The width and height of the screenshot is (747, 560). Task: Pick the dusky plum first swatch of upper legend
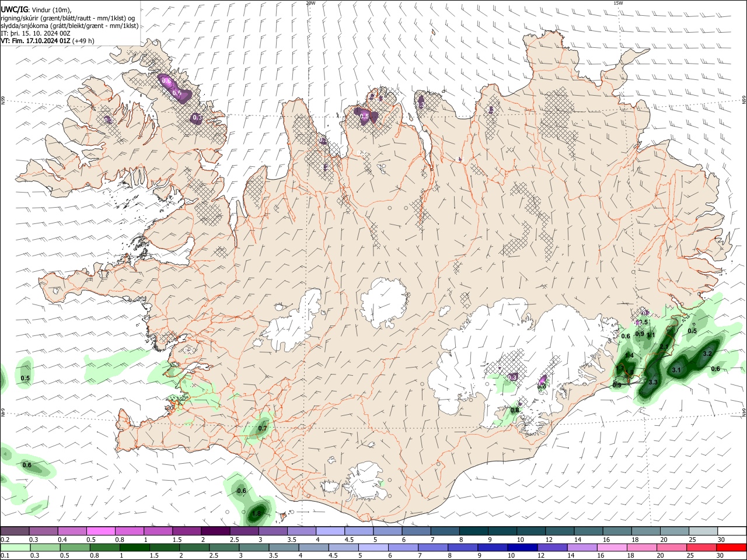(15, 531)
